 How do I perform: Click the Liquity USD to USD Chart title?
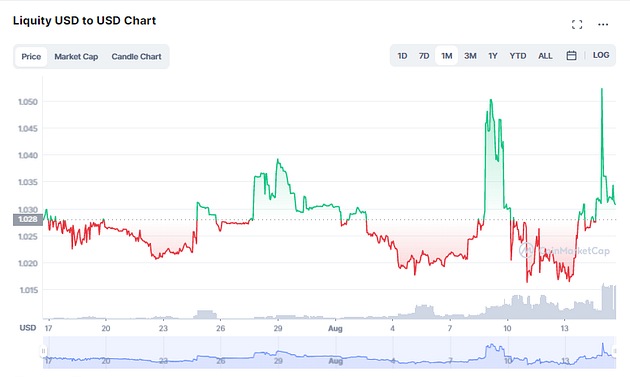(x=84, y=20)
